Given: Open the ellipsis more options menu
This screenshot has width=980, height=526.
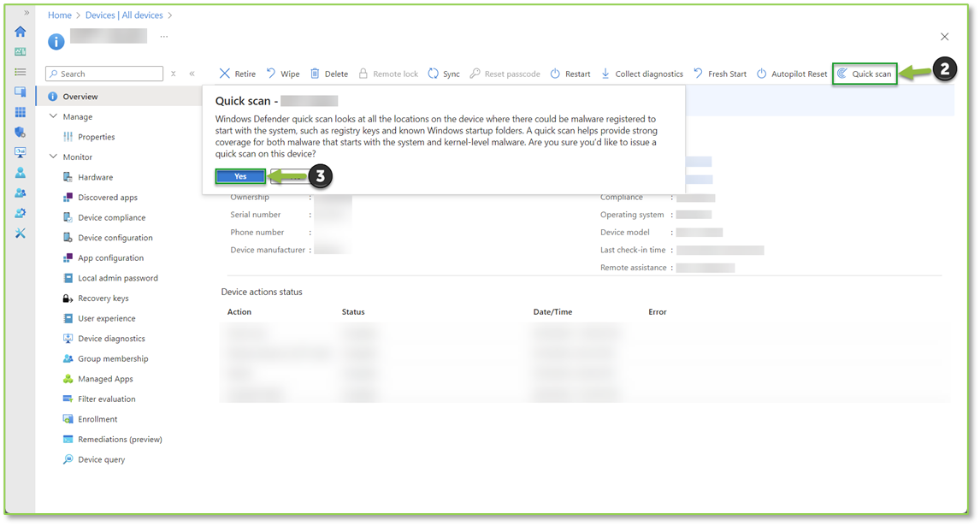Looking at the screenshot, I should (x=164, y=37).
